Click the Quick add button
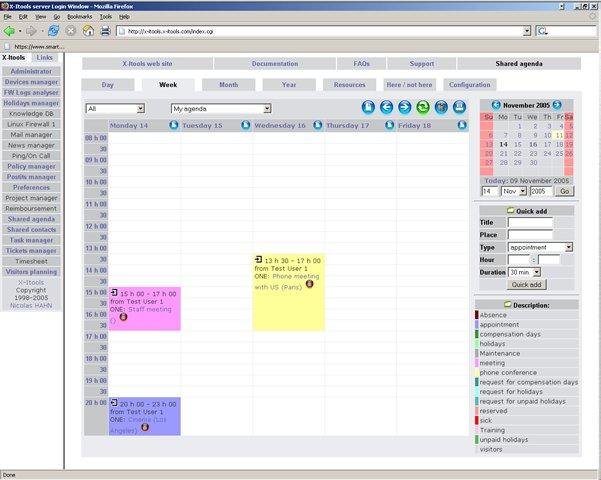This screenshot has height=480, width=601. tap(526, 284)
